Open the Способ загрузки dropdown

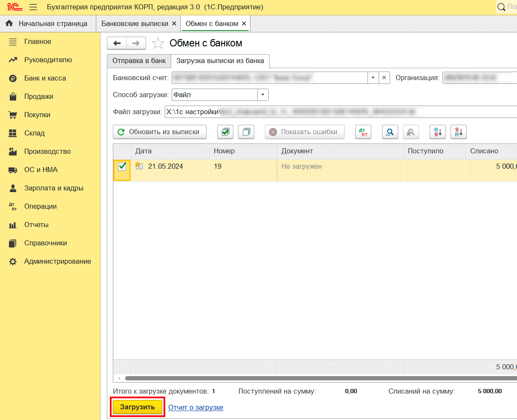263,95
